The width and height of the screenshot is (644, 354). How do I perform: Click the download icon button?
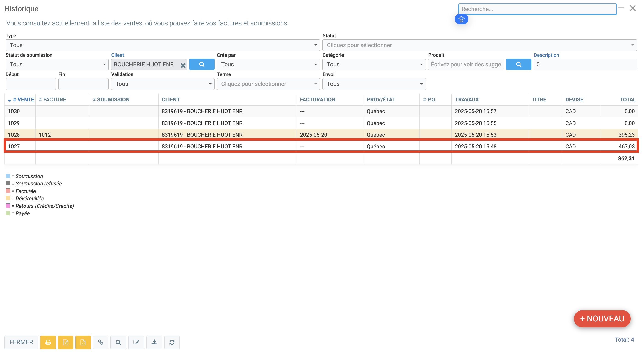(x=154, y=342)
